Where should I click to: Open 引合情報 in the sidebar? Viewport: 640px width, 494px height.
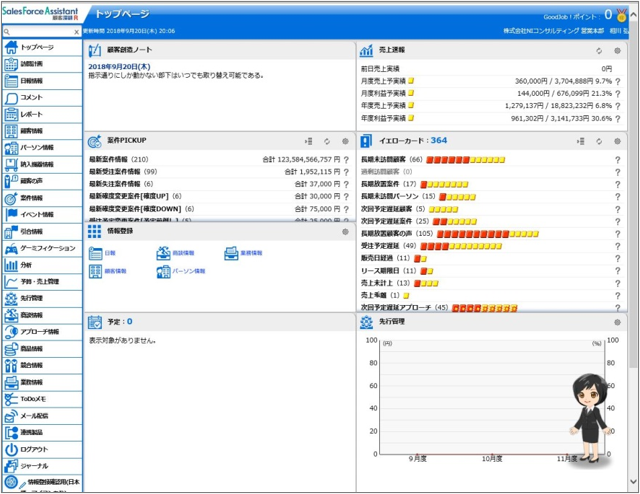(x=42, y=231)
